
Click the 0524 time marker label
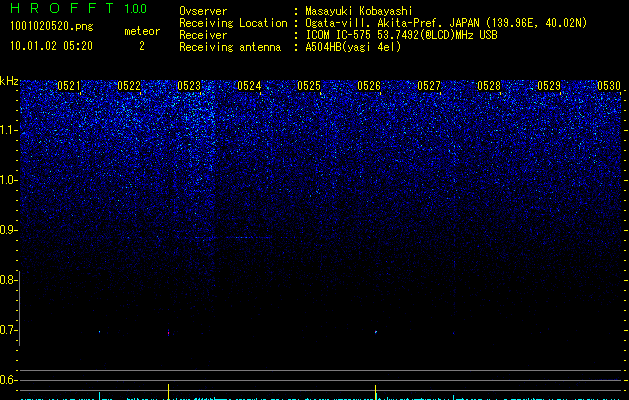(x=249, y=86)
